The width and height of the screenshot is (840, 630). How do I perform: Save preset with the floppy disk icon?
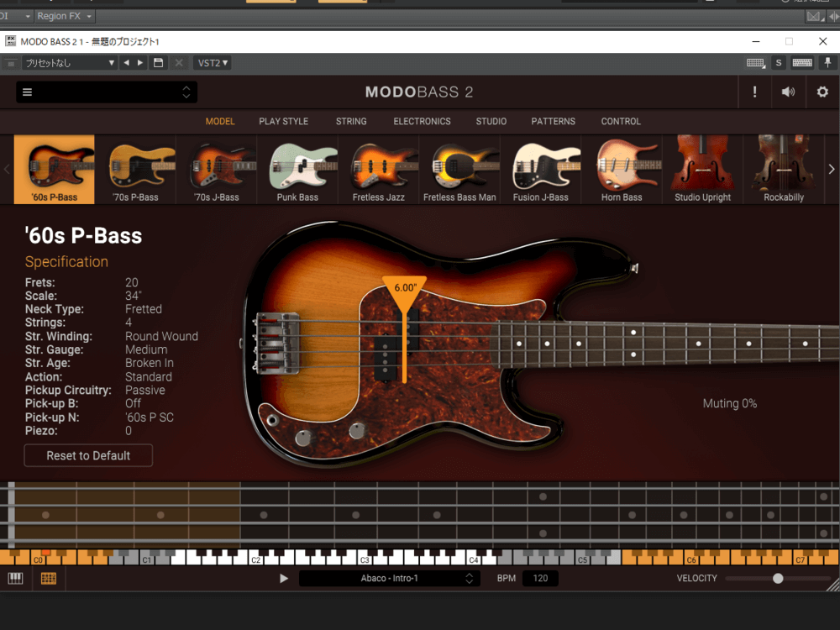159,63
